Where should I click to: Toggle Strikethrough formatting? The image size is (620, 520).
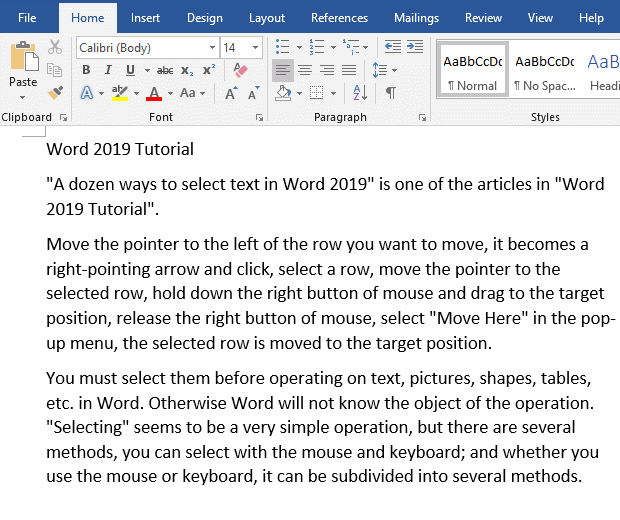tap(165, 70)
